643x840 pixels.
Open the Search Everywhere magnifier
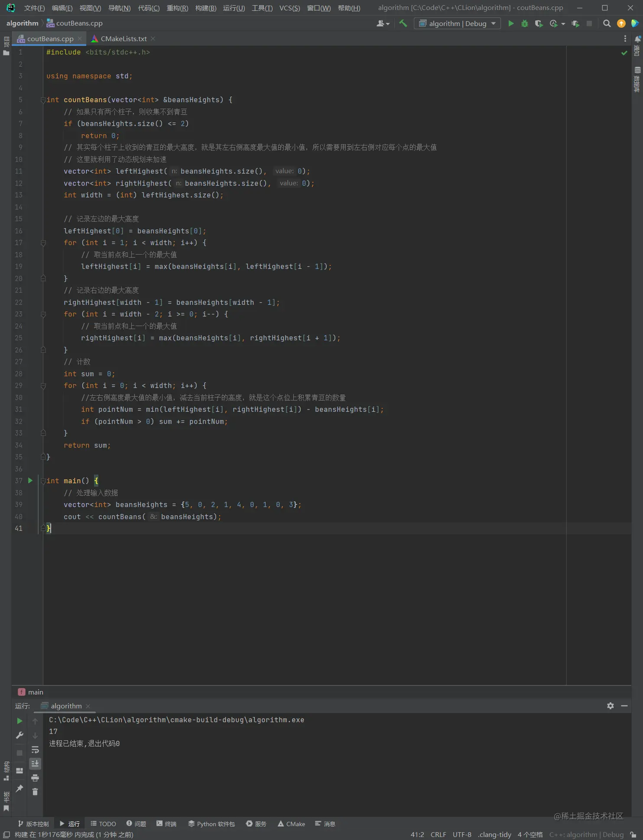607,23
